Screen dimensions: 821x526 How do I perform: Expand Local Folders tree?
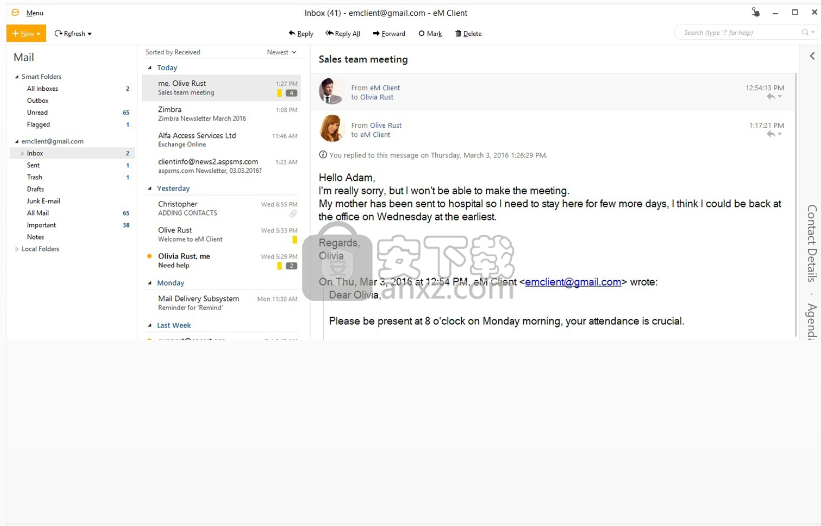[x=17, y=249]
